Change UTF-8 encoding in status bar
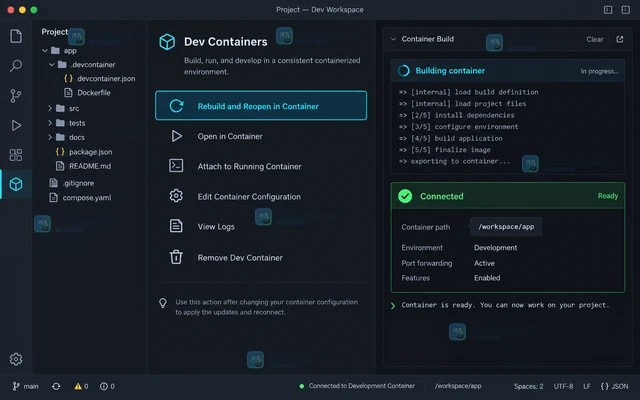 tap(563, 386)
